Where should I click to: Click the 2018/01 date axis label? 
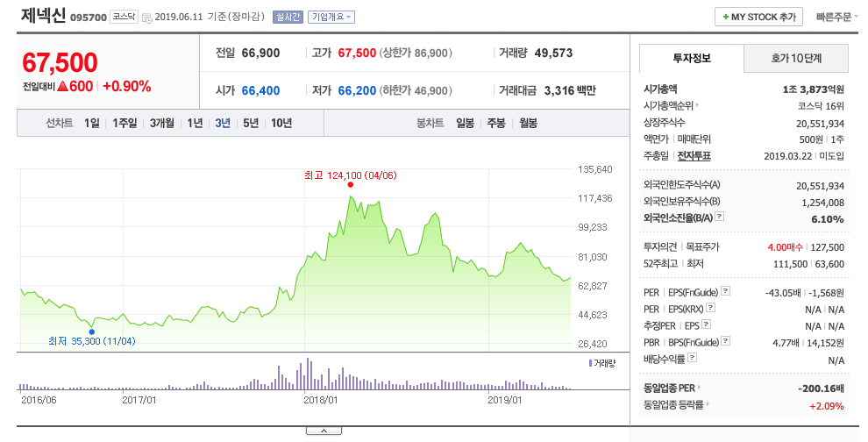point(320,399)
